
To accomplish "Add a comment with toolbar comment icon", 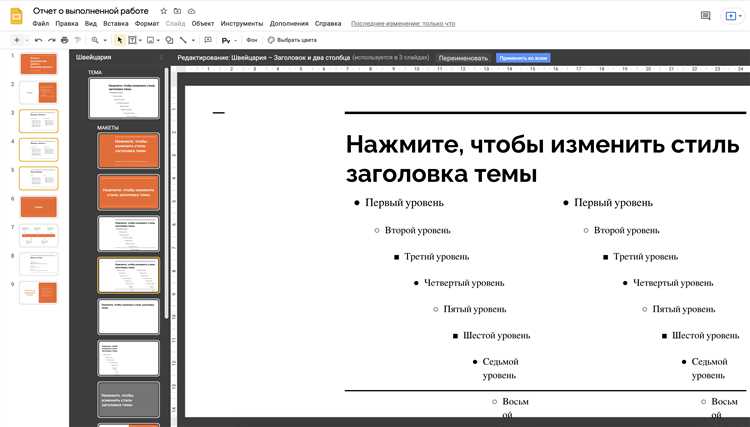I will coord(208,40).
